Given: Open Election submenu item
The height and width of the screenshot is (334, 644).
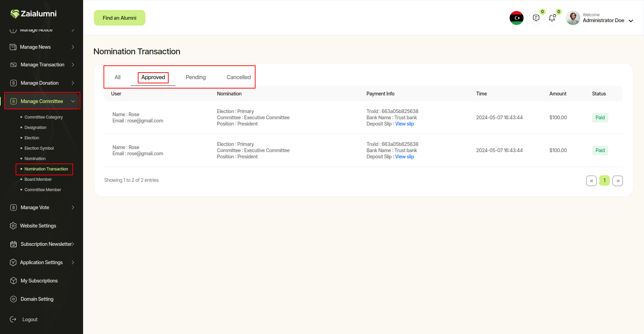Looking at the screenshot, I should [32, 138].
